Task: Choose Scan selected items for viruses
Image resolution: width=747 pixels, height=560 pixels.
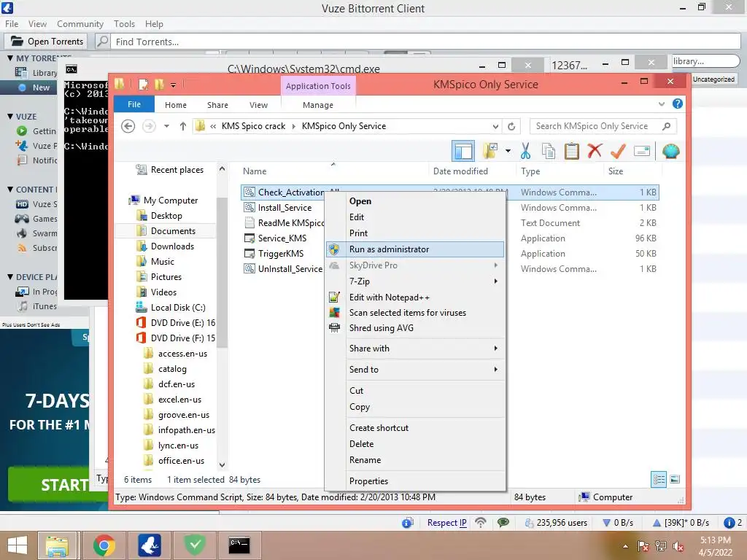Action: pyautogui.click(x=415, y=312)
